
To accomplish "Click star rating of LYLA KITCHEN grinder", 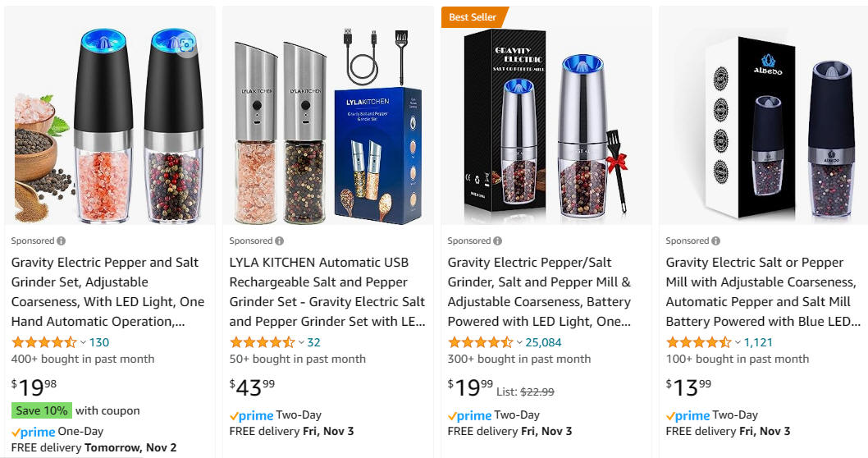I will tap(262, 342).
